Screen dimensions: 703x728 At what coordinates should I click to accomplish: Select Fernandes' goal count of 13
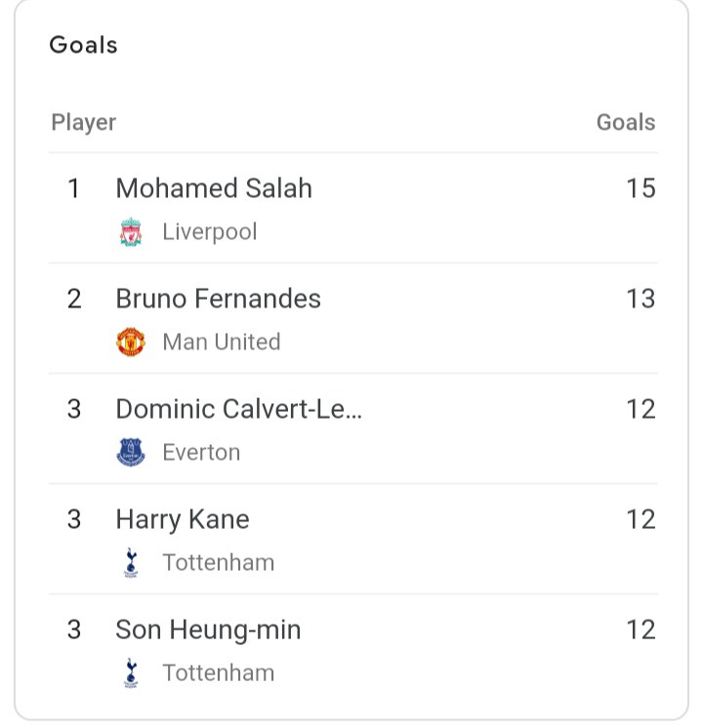(x=641, y=299)
